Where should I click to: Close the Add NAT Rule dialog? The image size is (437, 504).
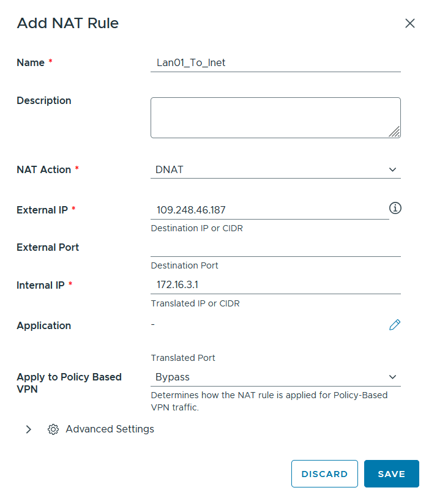pos(409,23)
